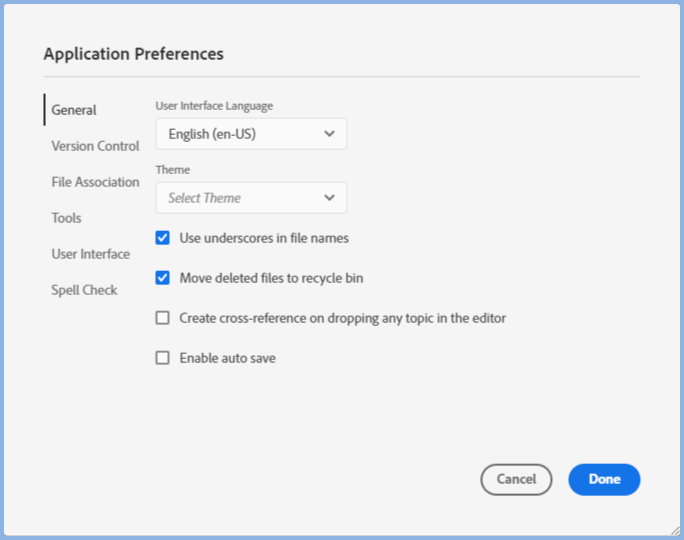The image size is (684, 540).
Task: Select the General preferences tab
Action: click(74, 110)
